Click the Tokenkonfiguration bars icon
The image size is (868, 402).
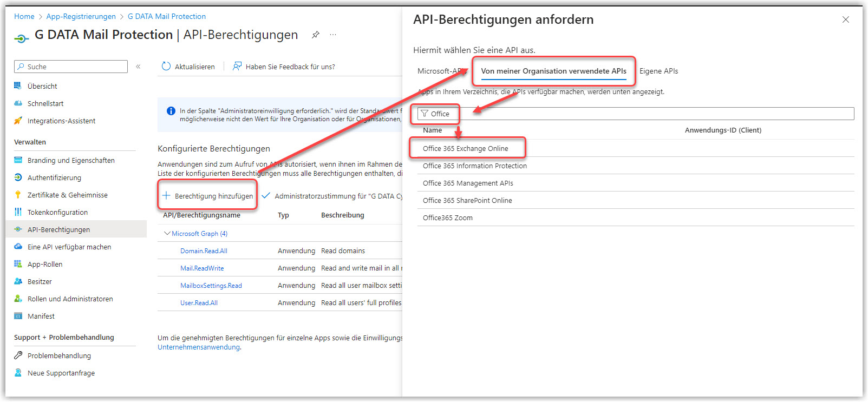18,212
